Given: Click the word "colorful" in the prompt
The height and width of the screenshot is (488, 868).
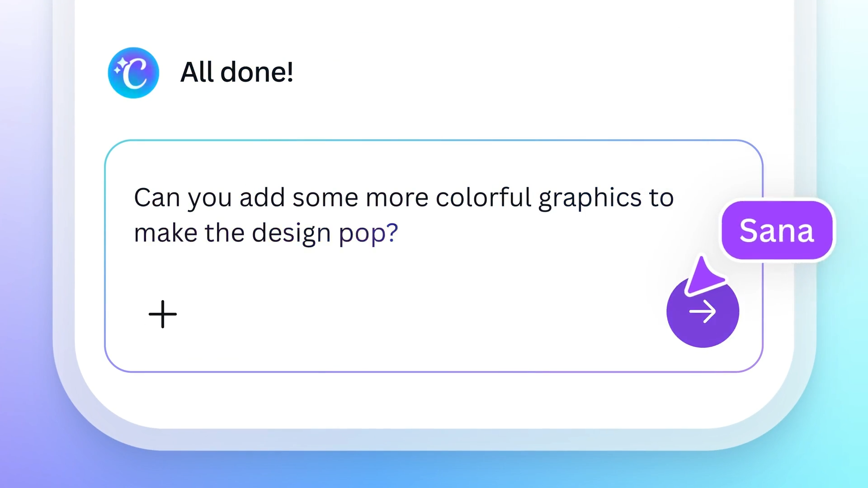Looking at the screenshot, I should (483, 197).
